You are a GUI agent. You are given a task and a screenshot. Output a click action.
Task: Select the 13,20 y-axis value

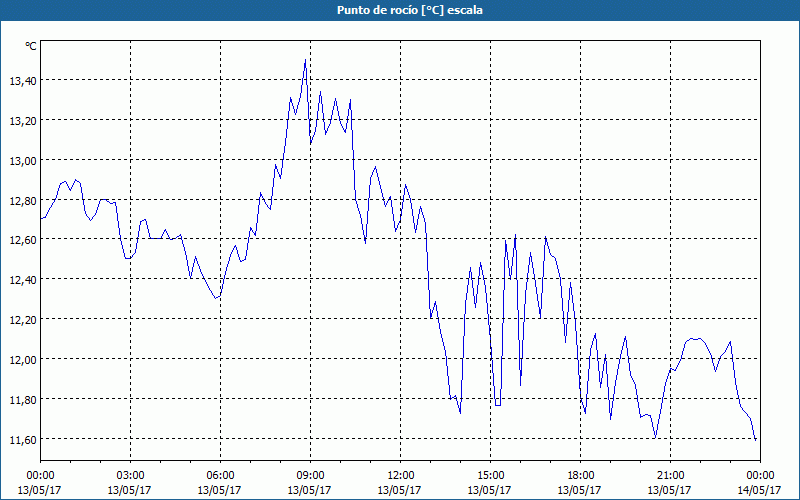click(x=23, y=120)
